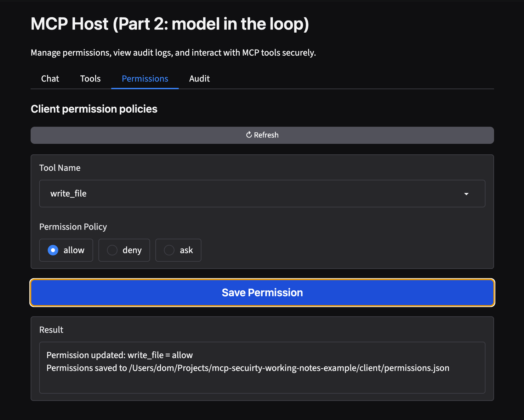Click the MCP Host page title
This screenshot has height=420, width=524.
click(x=170, y=24)
